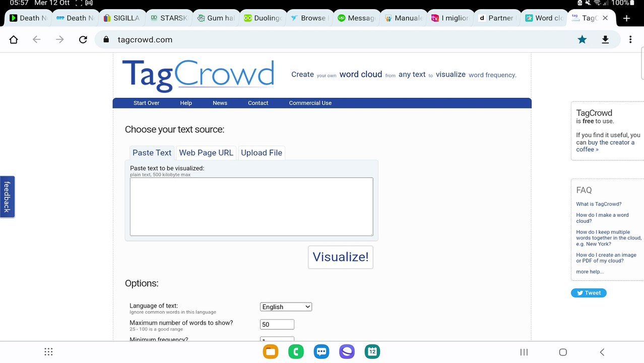Switch to the Duolingo tab
This screenshot has height=363, width=644.
pyautogui.click(x=263, y=18)
